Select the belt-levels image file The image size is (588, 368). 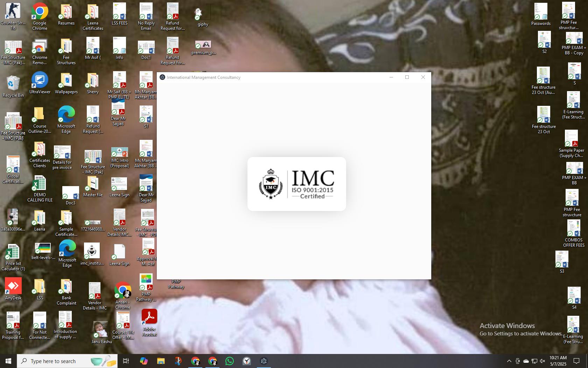(43, 251)
